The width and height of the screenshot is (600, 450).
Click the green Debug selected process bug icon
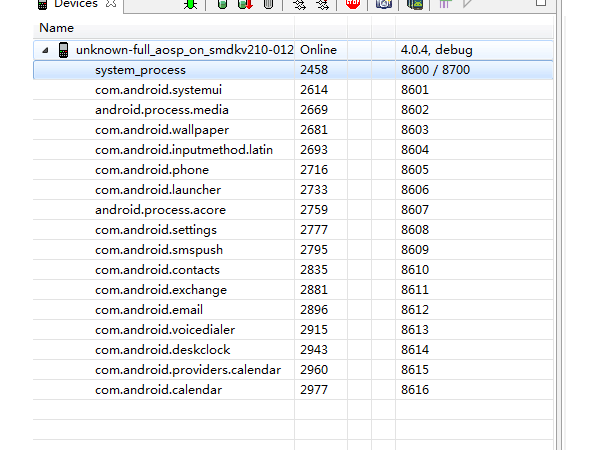pyautogui.click(x=190, y=5)
